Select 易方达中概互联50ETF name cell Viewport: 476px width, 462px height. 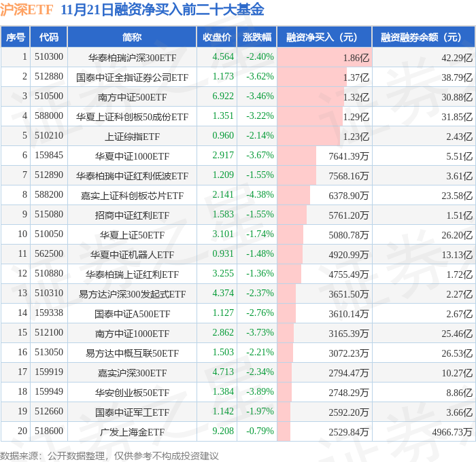coord(132,353)
